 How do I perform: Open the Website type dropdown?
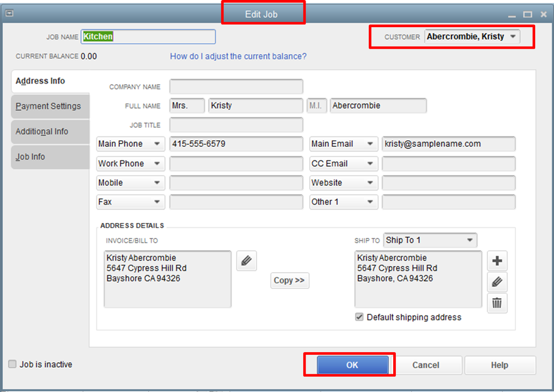[x=343, y=182]
